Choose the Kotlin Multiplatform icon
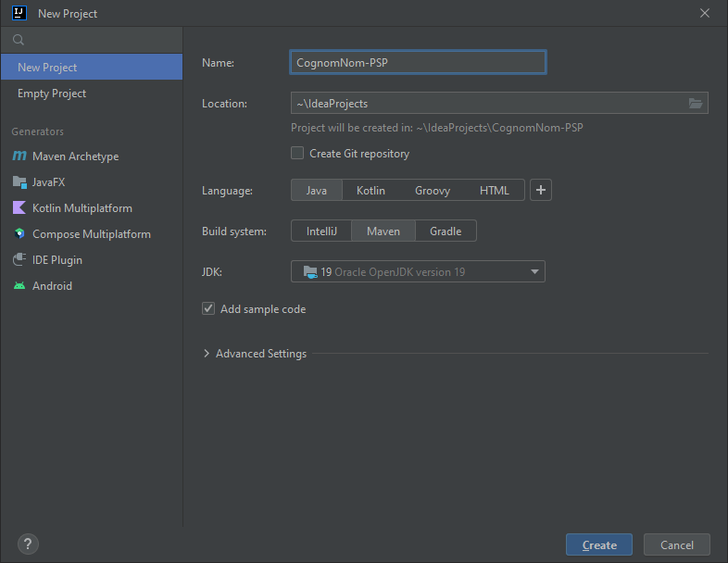The width and height of the screenshot is (728, 563). click(19, 208)
